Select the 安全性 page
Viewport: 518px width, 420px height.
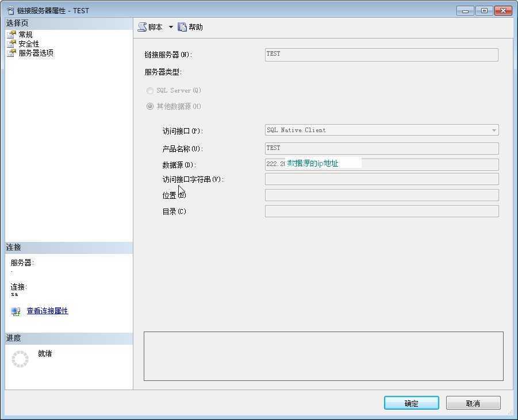coord(29,44)
